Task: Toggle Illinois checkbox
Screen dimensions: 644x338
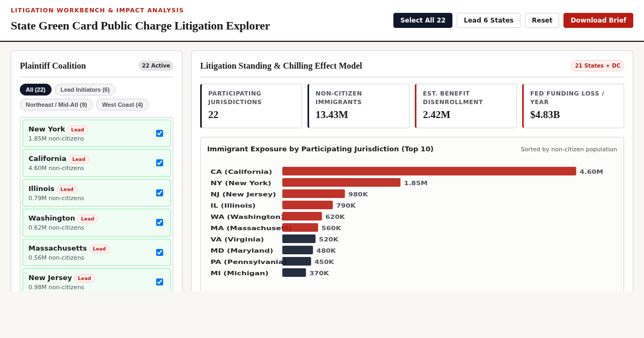Action: pos(159,193)
